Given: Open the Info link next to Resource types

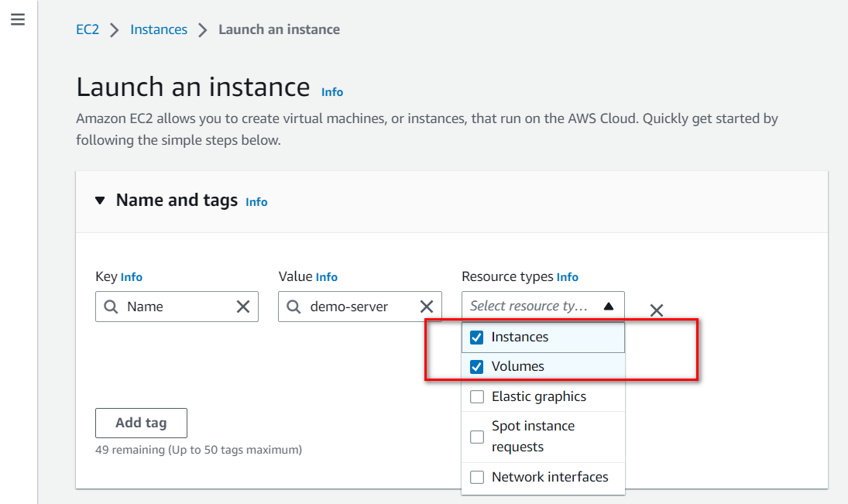Looking at the screenshot, I should [568, 277].
